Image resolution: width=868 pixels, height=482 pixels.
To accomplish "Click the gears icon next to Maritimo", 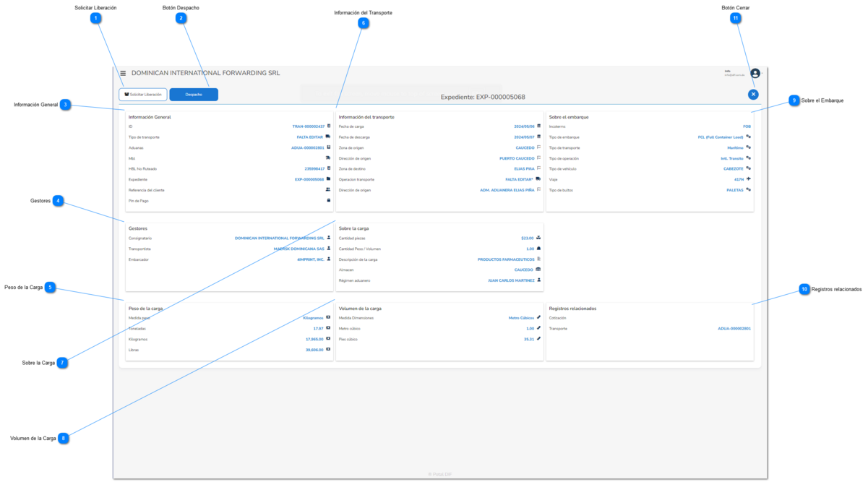I will tap(749, 147).
